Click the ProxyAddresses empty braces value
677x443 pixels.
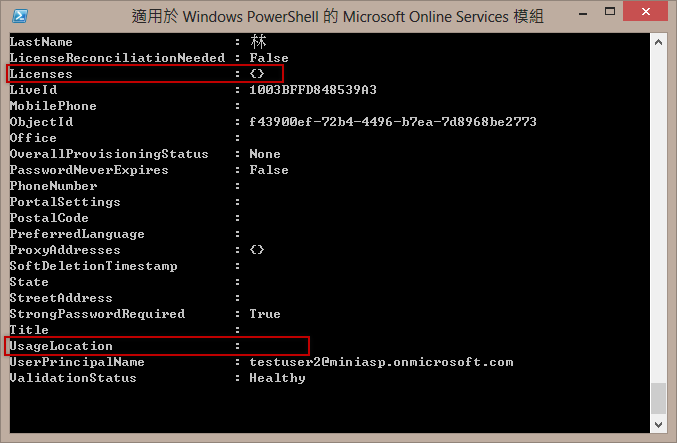pos(257,250)
